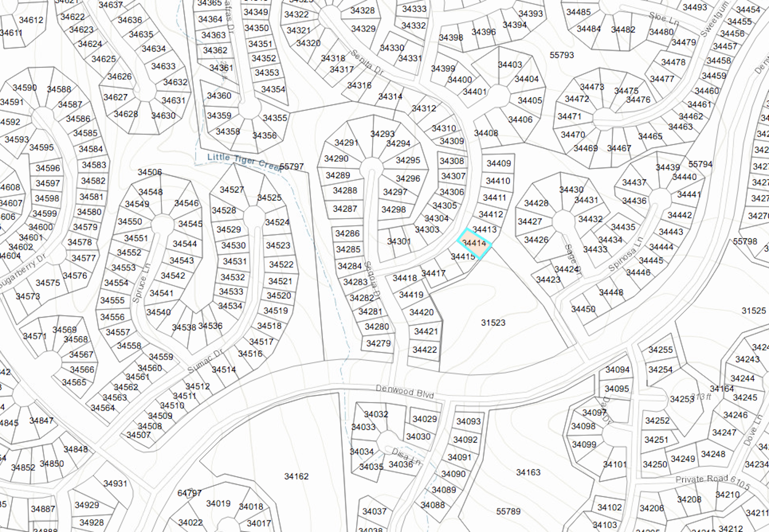Viewport: 769px width, 532px height.
Task: Click parcel 34590
Action: click(24, 87)
